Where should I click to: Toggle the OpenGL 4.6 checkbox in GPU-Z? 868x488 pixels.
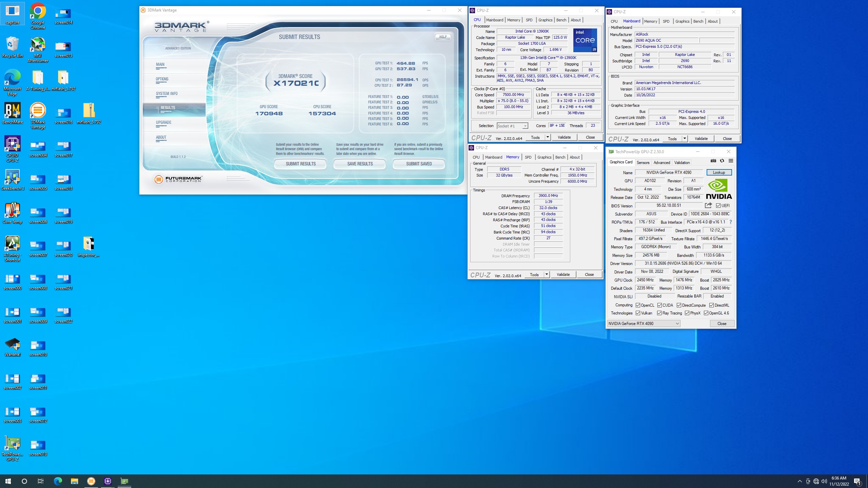[x=706, y=313]
